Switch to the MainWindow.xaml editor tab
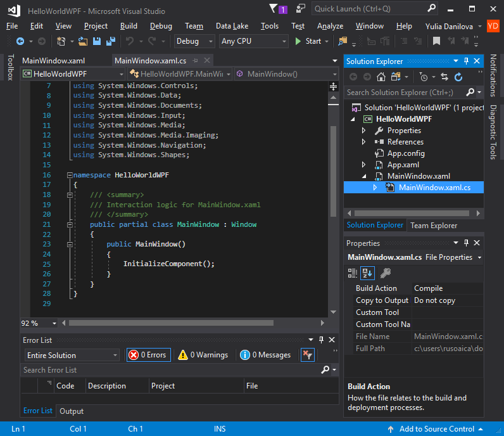The height and width of the screenshot is (436, 504). click(x=53, y=61)
